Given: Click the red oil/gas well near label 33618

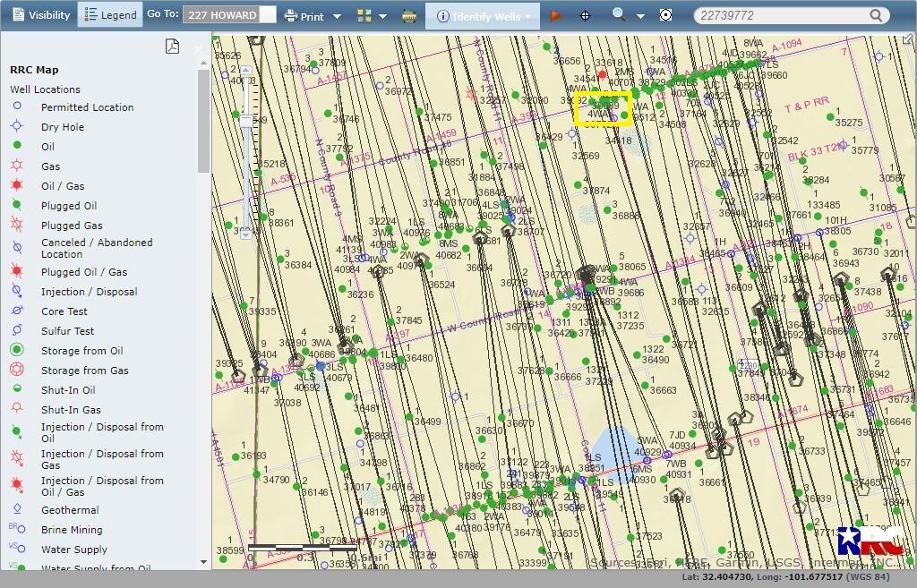Looking at the screenshot, I should 603,74.
